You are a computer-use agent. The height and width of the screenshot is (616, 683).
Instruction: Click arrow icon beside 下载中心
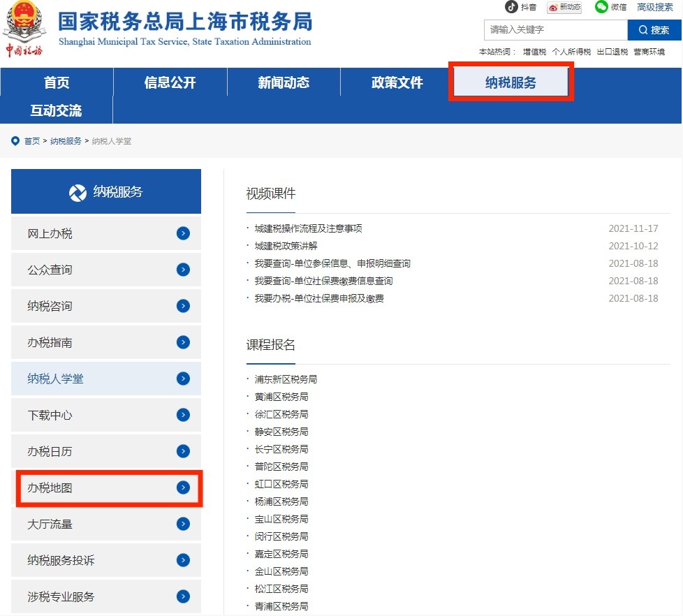[x=183, y=415]
